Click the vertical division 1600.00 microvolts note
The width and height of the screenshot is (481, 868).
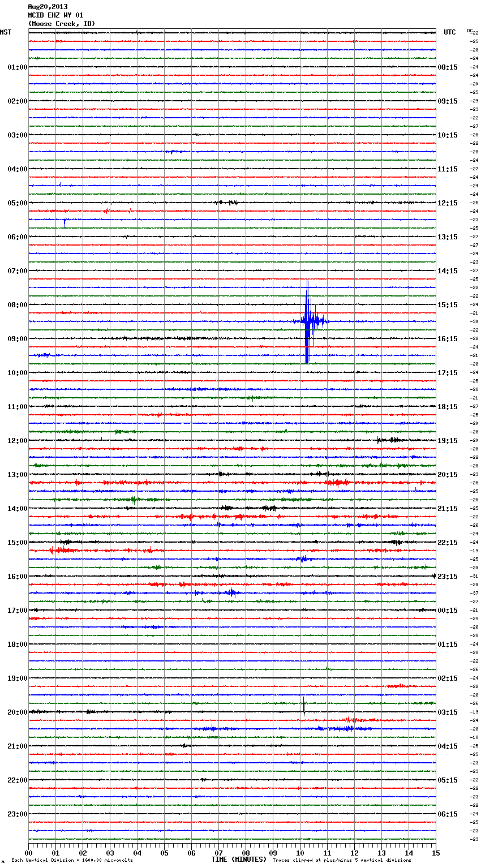coord(72,861)
